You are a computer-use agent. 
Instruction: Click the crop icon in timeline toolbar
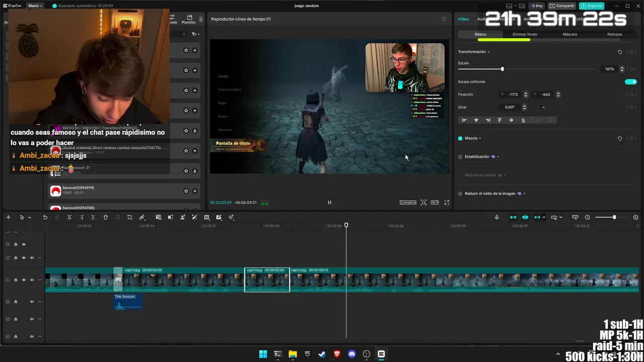click(129, 217)
